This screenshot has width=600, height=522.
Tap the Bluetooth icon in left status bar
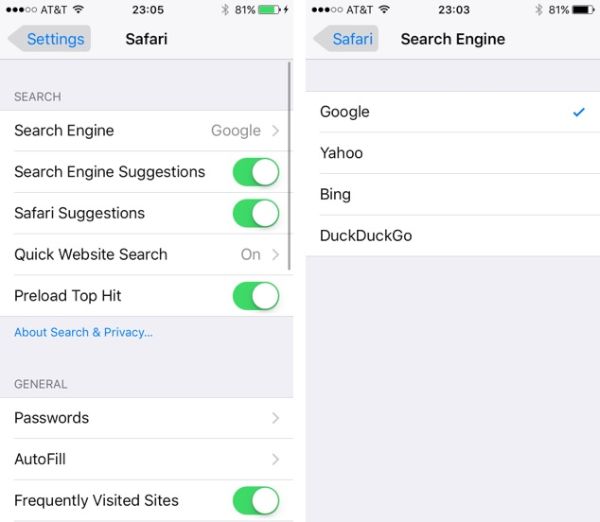click(x=225, y=10)
